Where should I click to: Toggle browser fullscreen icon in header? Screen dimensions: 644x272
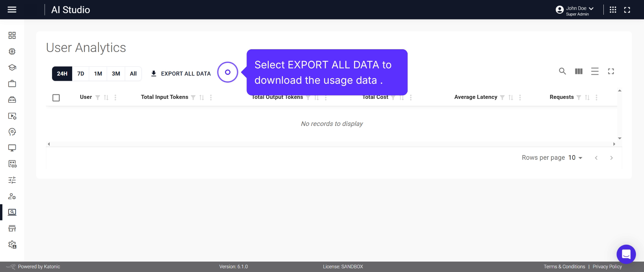click(x=627, y=10)
